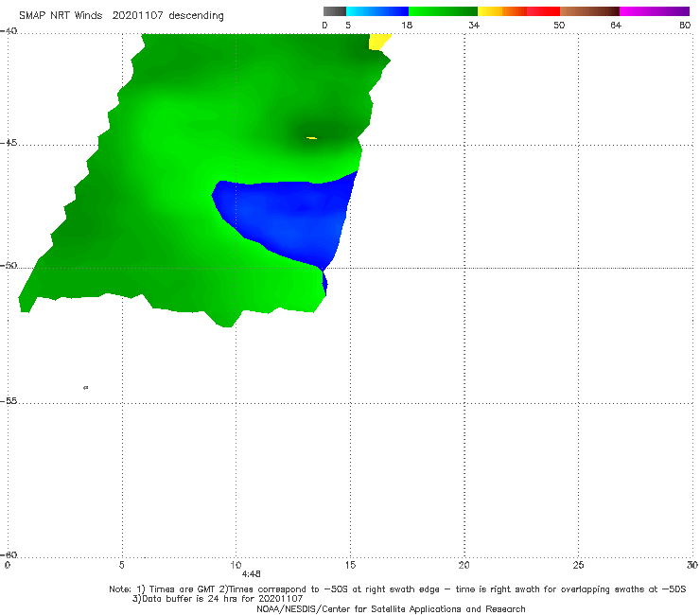Click the swath time label 4:48
The image size is (700, 615).
(251, 574)
